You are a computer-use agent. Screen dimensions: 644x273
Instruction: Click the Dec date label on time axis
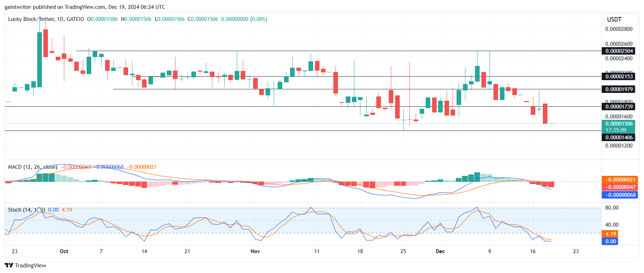coord(440,251)
